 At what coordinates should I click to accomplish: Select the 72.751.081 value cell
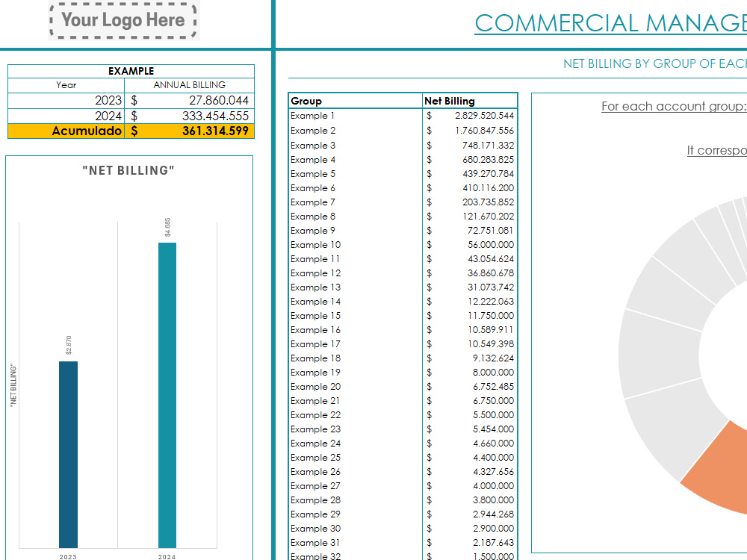(x=470, y=231)
